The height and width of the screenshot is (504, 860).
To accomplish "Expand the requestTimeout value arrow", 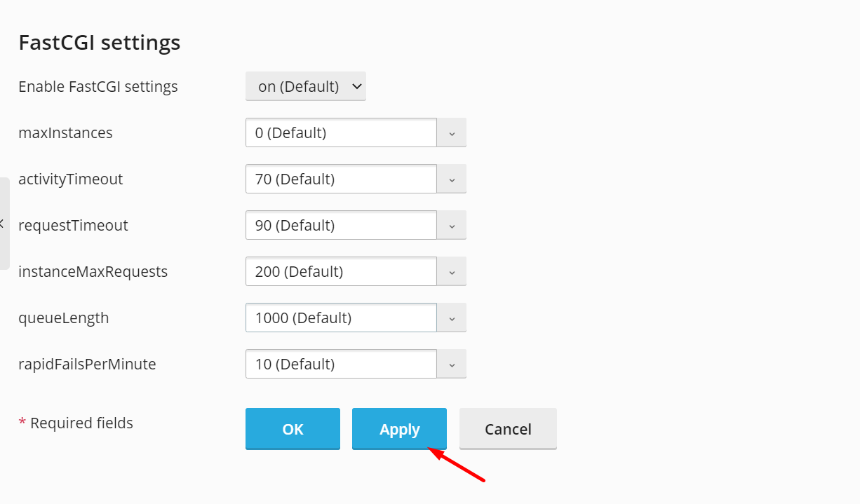I will 452,225.
